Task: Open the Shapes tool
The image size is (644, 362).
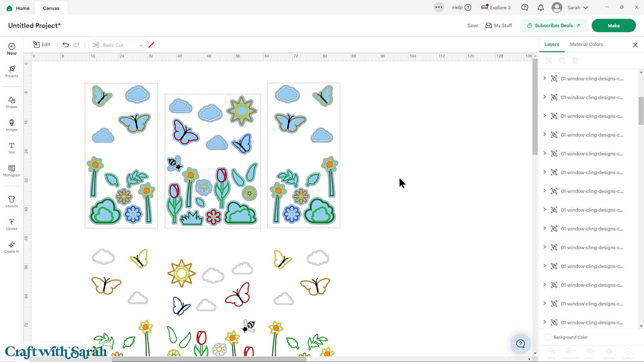Action: pyautogui.click(x=12, y=102)
